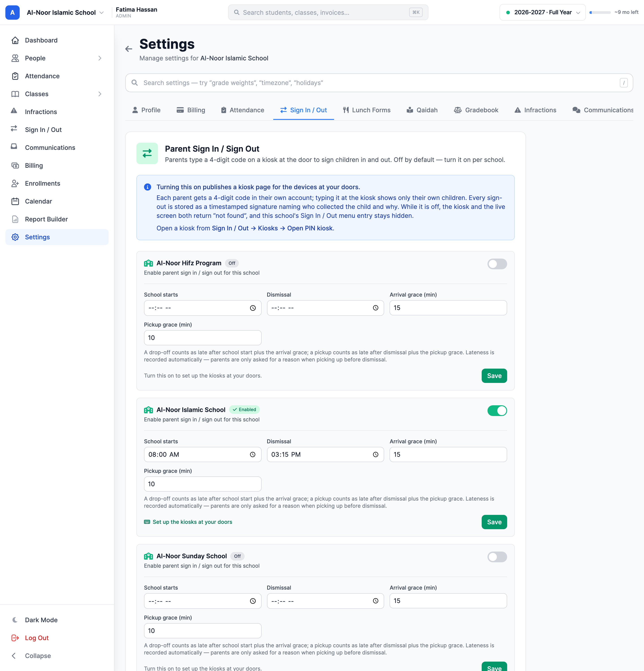
Task: Expand the People submenu chevron
Action: [x=100, y=58]
